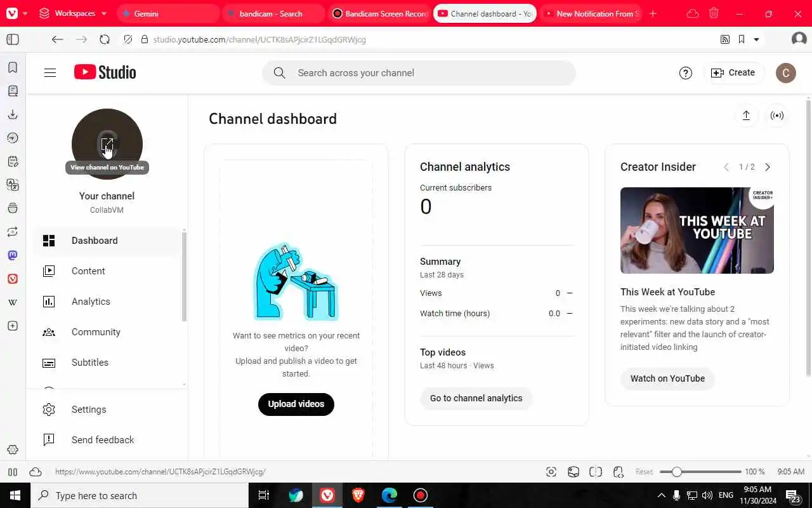Viewport: 812px width, 508px height.
Task: Open the Vivaldi profile avatar
Action: 799,39
